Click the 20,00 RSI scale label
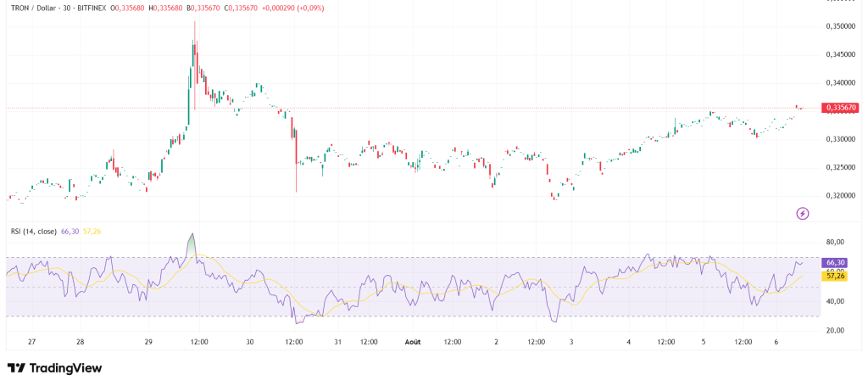The height and width of the screenshot is (386, 868). [834, 331]
